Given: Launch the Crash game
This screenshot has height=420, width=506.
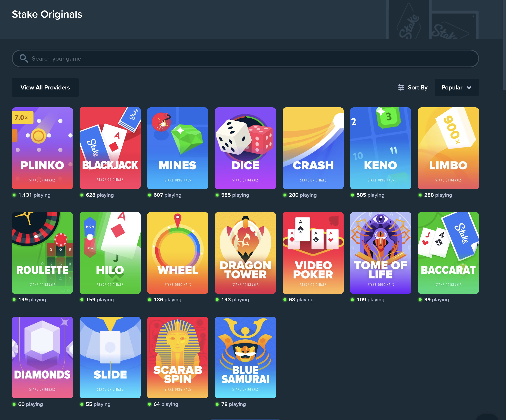Looking at the screenshot, I should click(x=313, y=148).
